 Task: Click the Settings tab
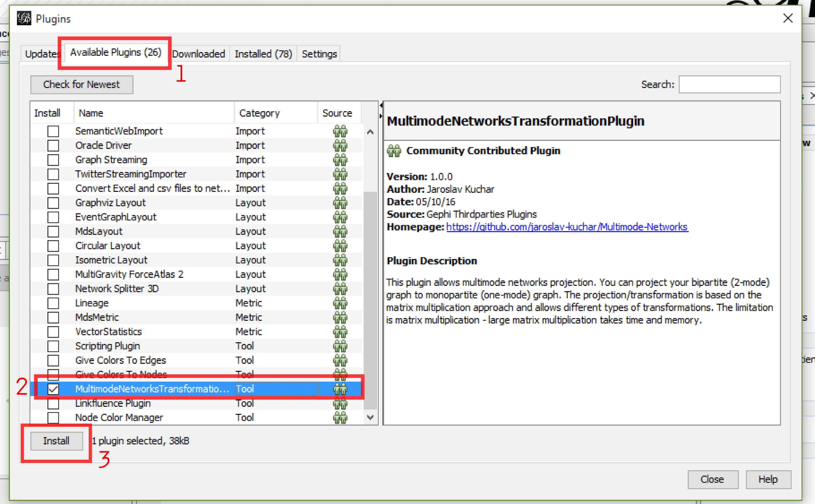point(319,53)
